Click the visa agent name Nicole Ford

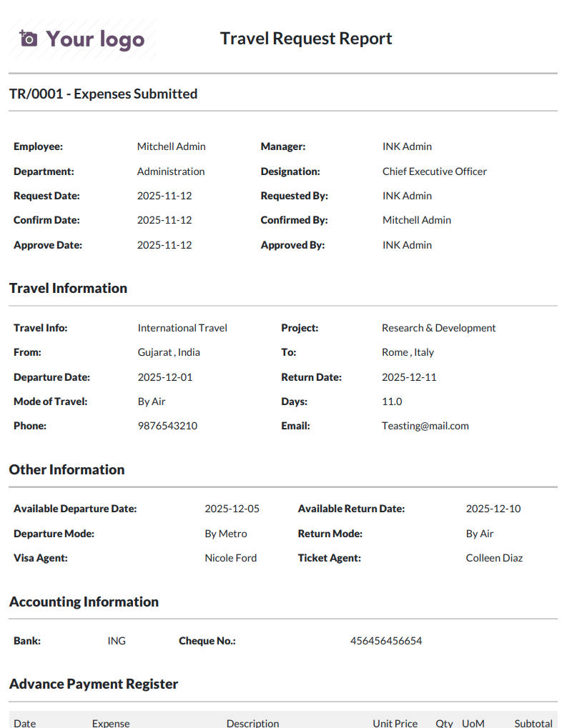230,558
